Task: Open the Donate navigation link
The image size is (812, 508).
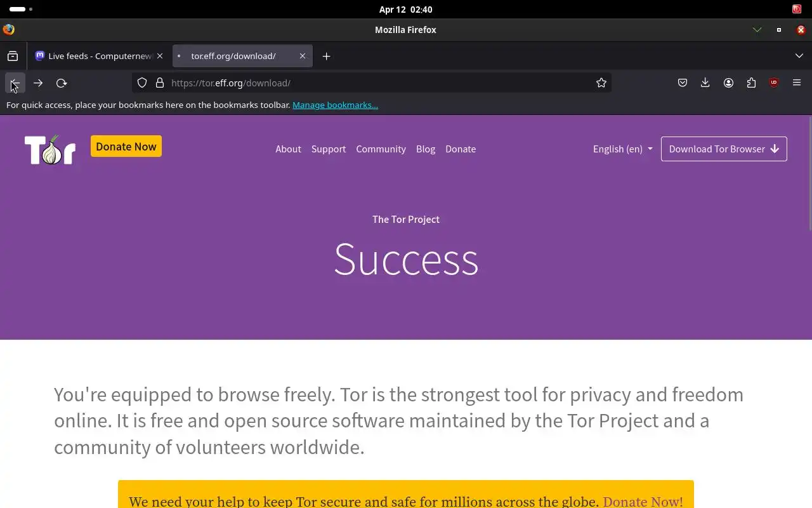Action: click(461, 149)
